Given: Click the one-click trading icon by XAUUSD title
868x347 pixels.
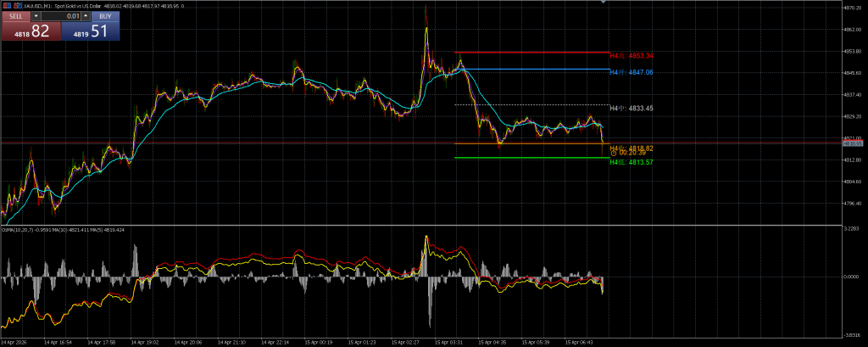Looking at the screenshot, I should [x=6, y=5].
